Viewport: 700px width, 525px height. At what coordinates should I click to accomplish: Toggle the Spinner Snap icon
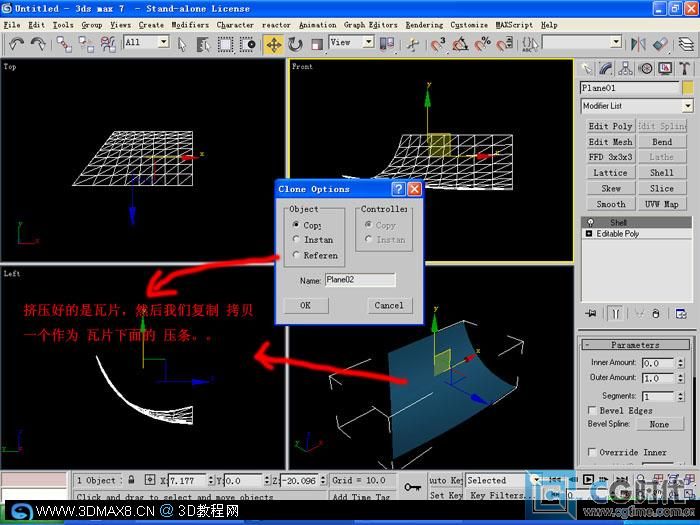coord(504,44)
